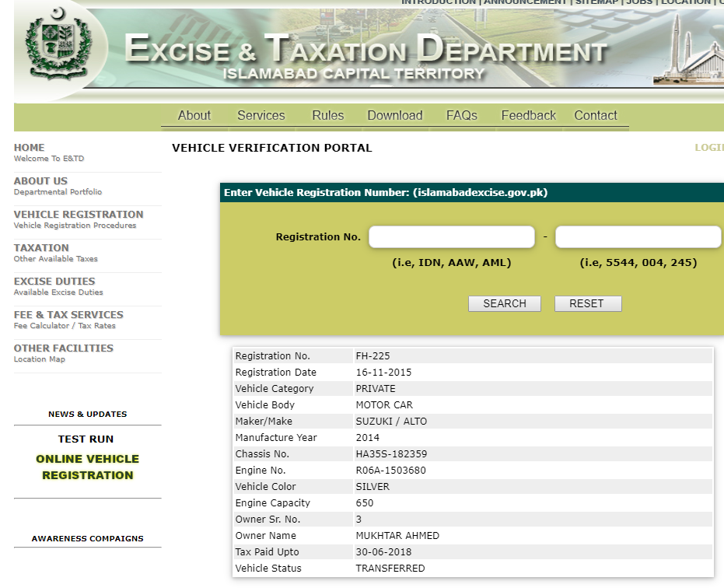Viewport: 724px width, 588px height.
Task: Open the About menu item
Action: point(194,115)
